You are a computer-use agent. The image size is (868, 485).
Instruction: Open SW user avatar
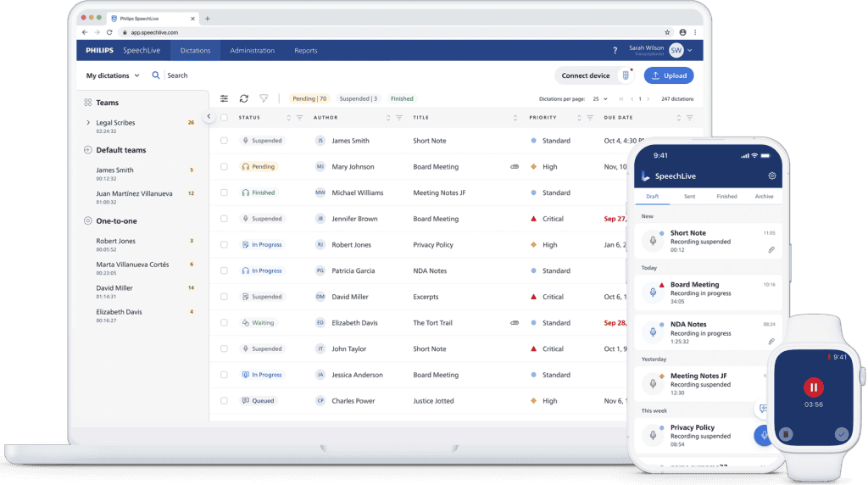(x=676, y=50)
